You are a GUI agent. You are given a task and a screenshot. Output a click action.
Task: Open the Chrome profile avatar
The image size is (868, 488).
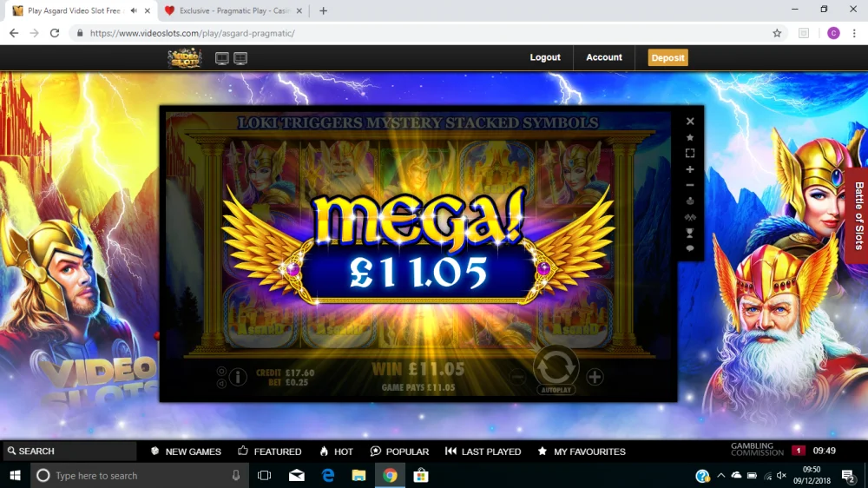click(833, 33)
